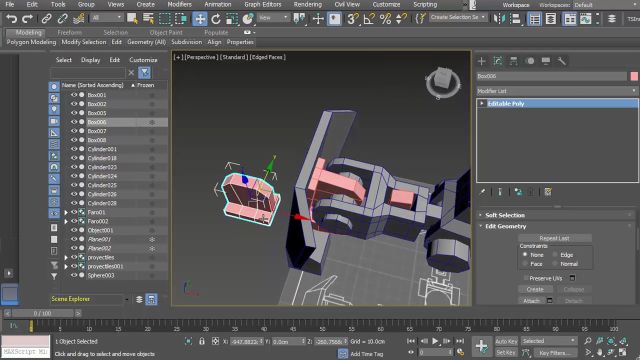640x360 pixels.
Task: Activate the Select and Rotate tool
Action: pyautogui.click(x=216, y=19)
